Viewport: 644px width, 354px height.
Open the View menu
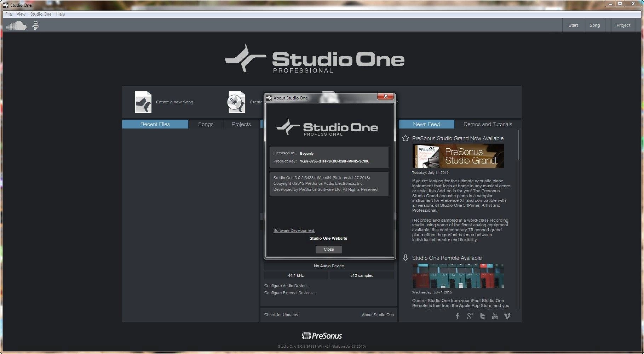(21, 14)
